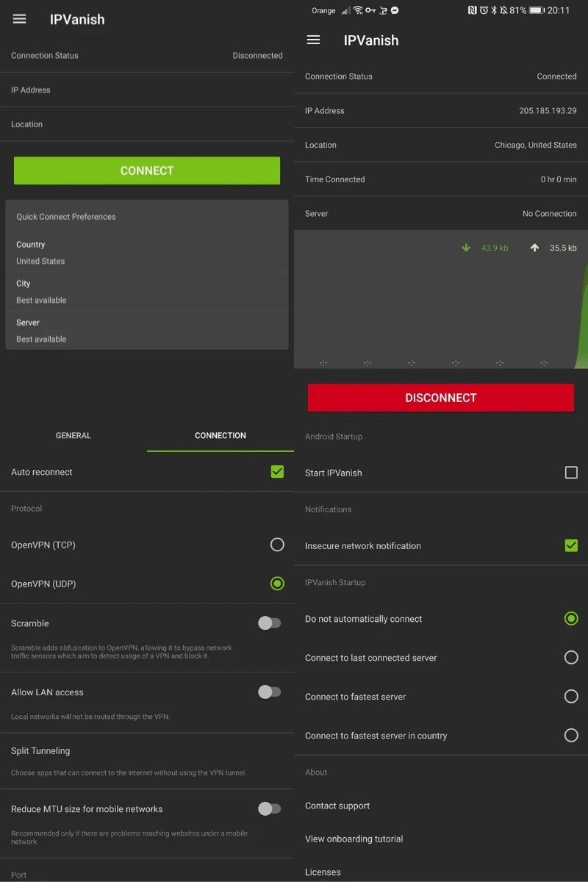Enable the Scramble obfuscation toggle
The height and width of the screenshot is (882, 588).
(270, 623)
